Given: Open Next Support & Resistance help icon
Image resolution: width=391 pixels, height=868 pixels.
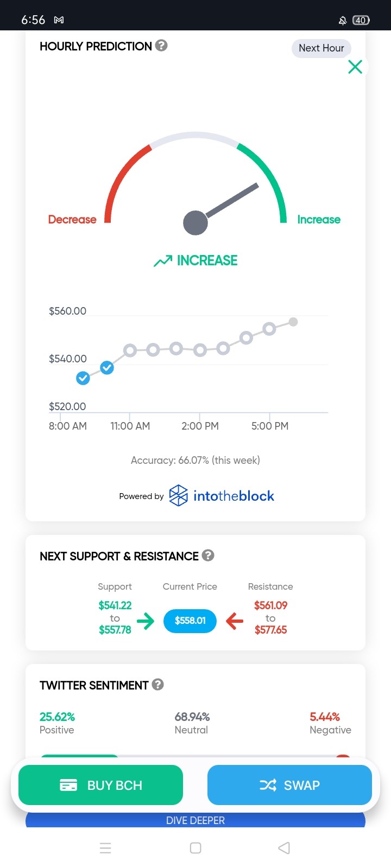Looking at the screenshot, I should [x=208, y=556].
